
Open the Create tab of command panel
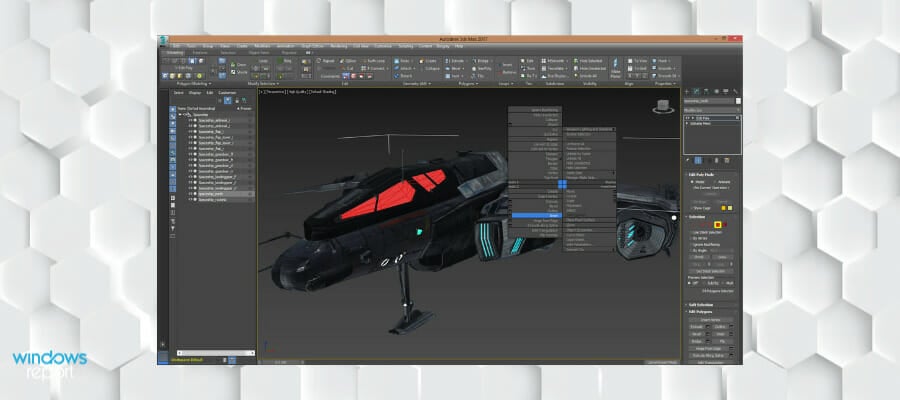click(686, 91)
